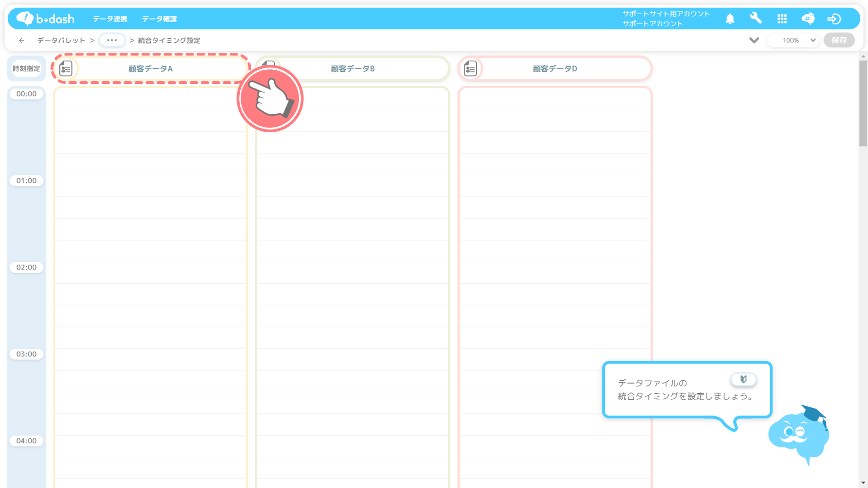Go back using the left arrow

22,40
